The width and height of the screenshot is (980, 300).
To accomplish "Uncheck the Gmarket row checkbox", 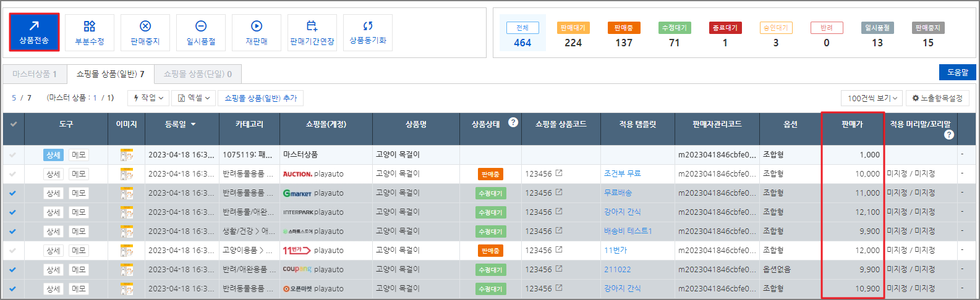I will (13, 193).
